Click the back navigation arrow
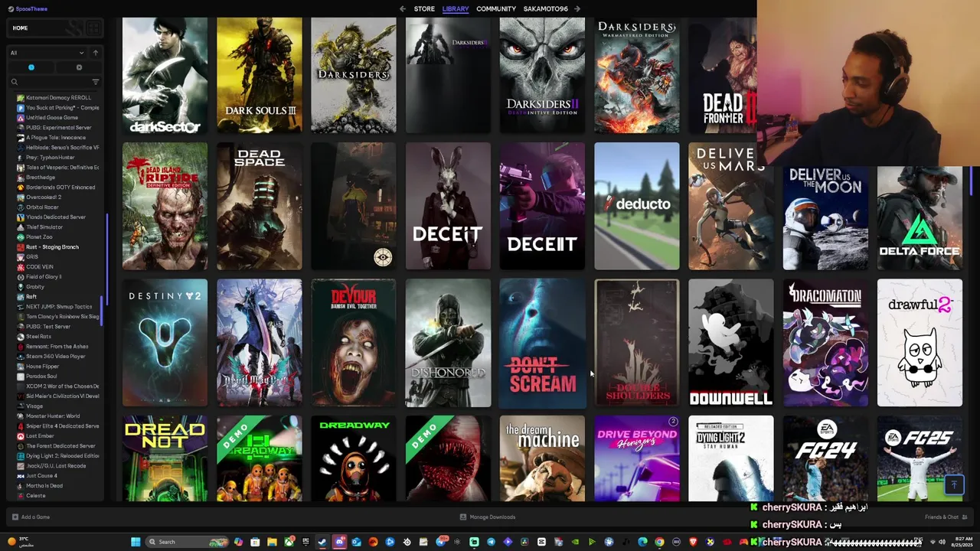Screen dimensions: 980x551 pyautogui.click(x=403, y=8)
